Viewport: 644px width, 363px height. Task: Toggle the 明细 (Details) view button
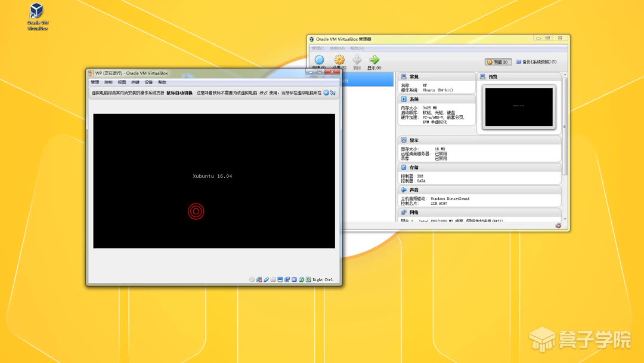click(x=497, y=61)
